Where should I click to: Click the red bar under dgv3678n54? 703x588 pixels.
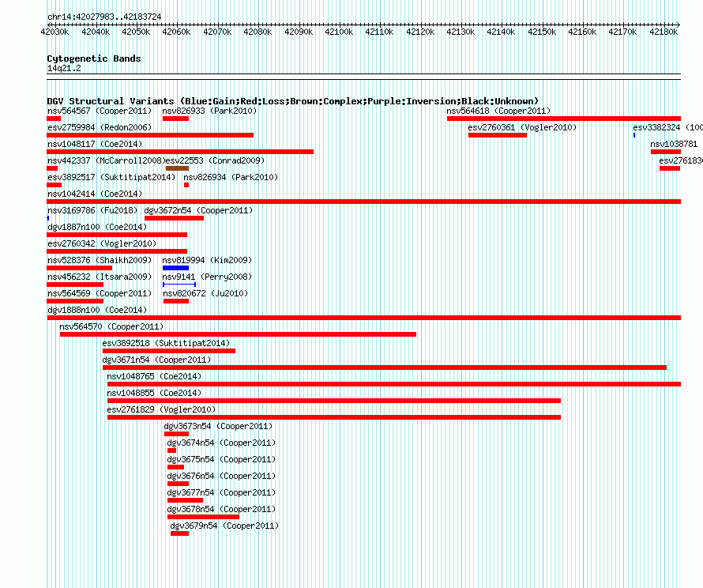pyautogui.click(x=203, y=517)
